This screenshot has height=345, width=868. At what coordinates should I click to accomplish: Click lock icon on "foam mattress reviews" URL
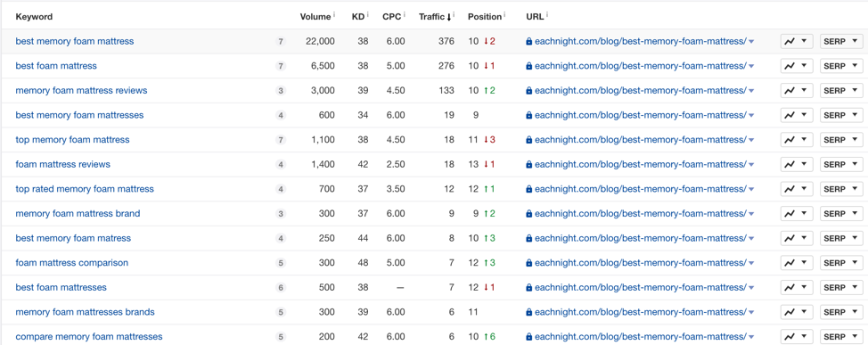point(528,164)
